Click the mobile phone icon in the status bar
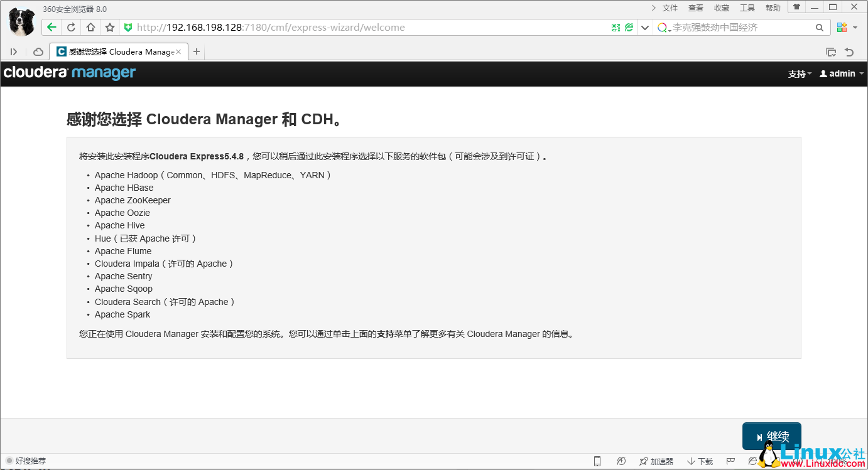Screen dimensions: 868x470 tap(597, 461)
